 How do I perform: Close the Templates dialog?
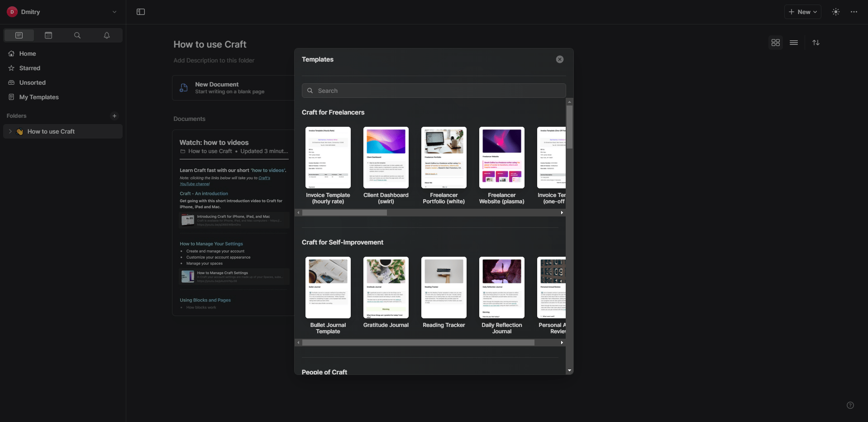coord(560,59)
